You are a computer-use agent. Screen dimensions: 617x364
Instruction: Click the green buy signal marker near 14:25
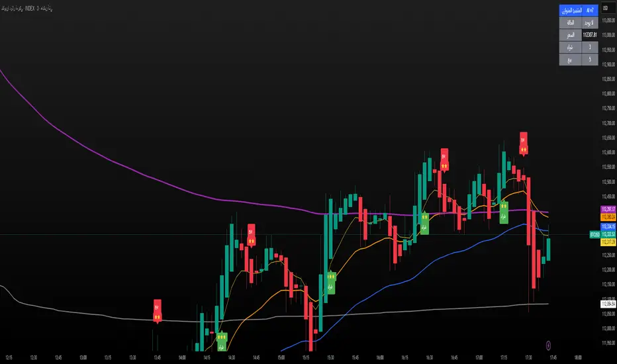pos(222,342)
